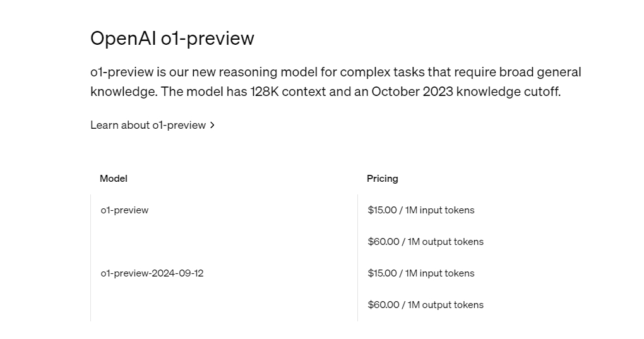Select the Model column header
644x339 pixels.
click(114, 179)
